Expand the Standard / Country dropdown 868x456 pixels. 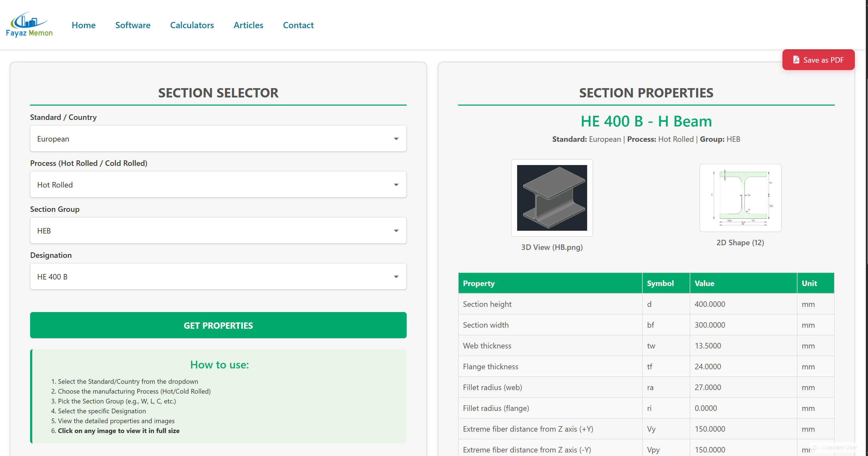coord(218,138)
